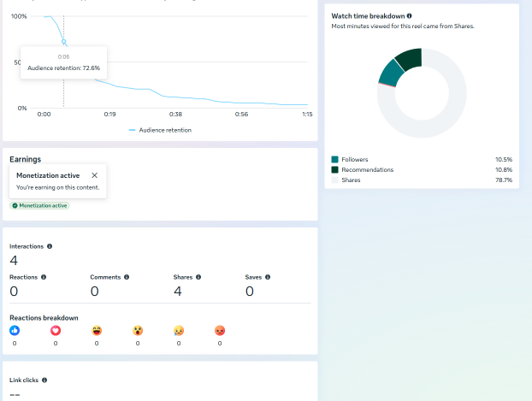The width and height of the screenshot is (532, 401).
Task: Click the Watch time breakdown info icon
Action: click(409, 16)
